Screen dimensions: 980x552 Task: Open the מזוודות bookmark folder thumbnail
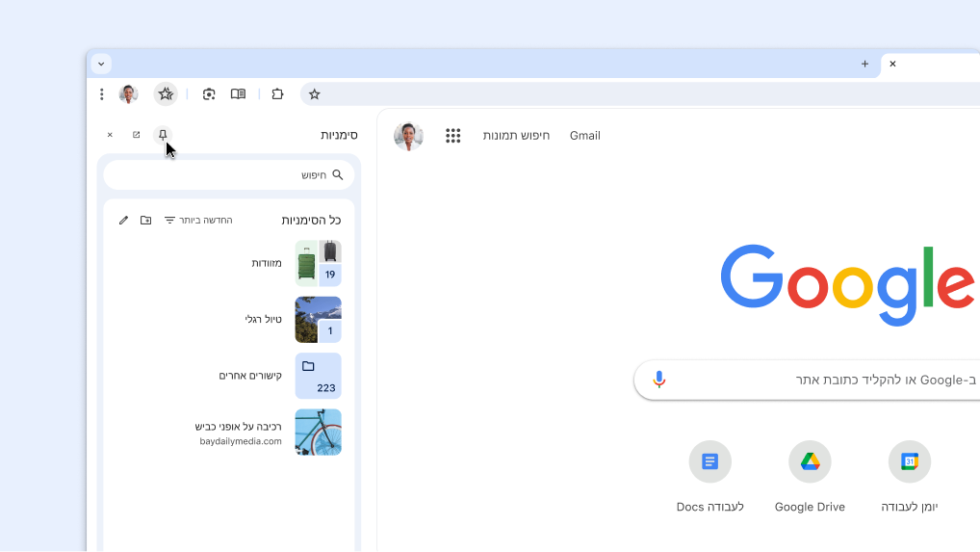point(318,263)
